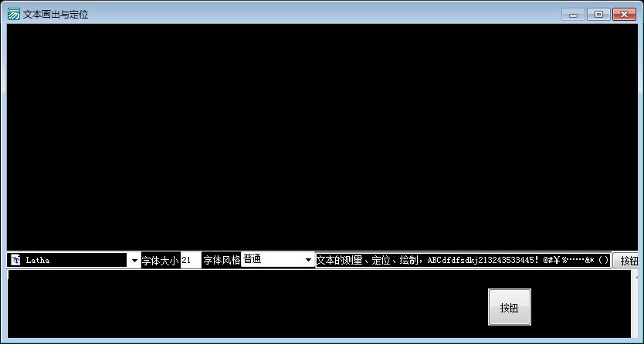Focus the sample text input field
The width and height of the screenshot is (644, 344).
(463, 261)
